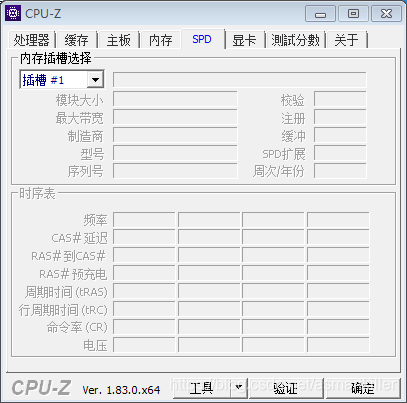Switch to the 測試分數 tab
The image size is (407, 403).
[295, 40]
